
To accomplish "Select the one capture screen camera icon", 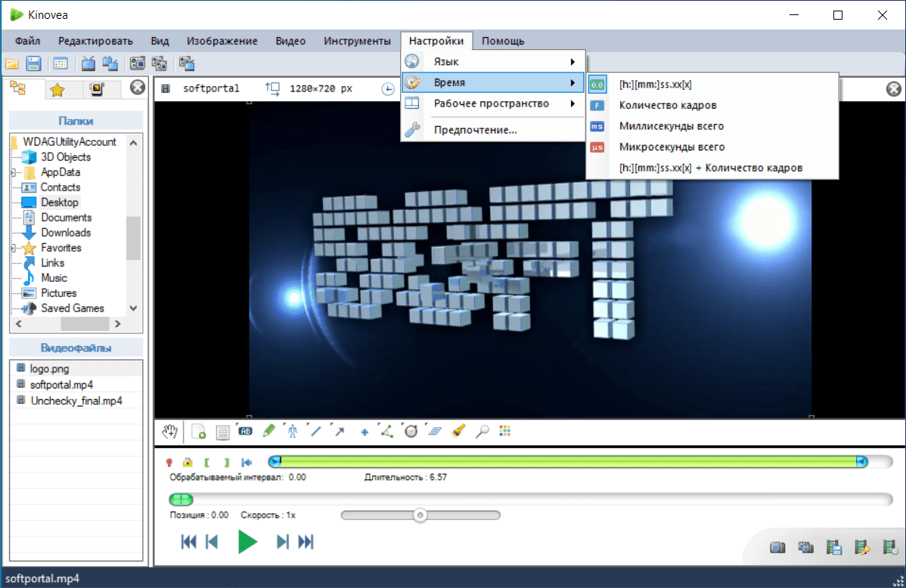I will click(138, 63).
